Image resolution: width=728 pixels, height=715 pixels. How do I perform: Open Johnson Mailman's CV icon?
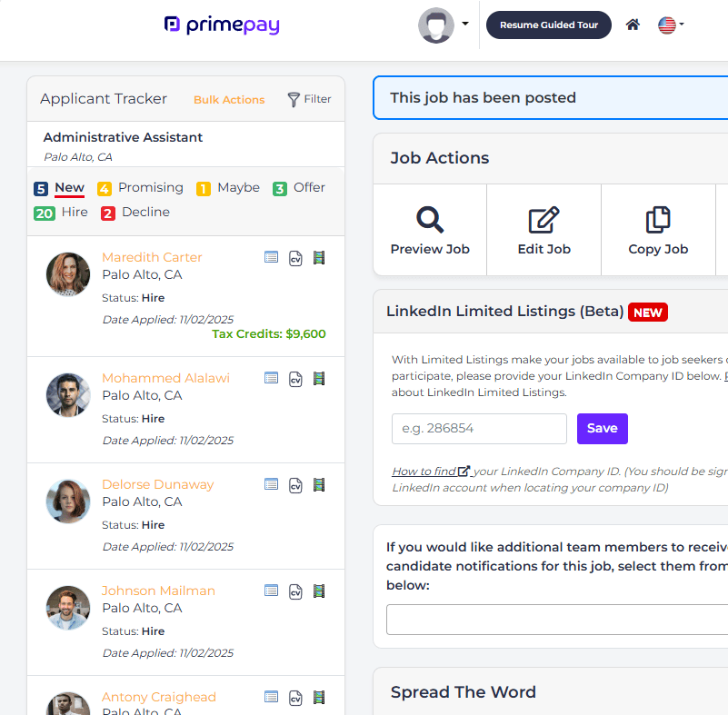point(294,591)
